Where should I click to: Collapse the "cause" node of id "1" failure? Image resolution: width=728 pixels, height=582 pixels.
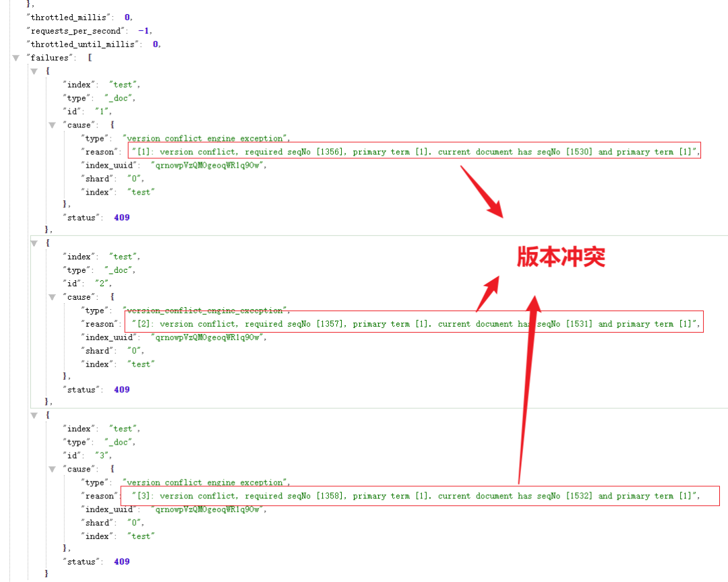click(x=52, y=125)
